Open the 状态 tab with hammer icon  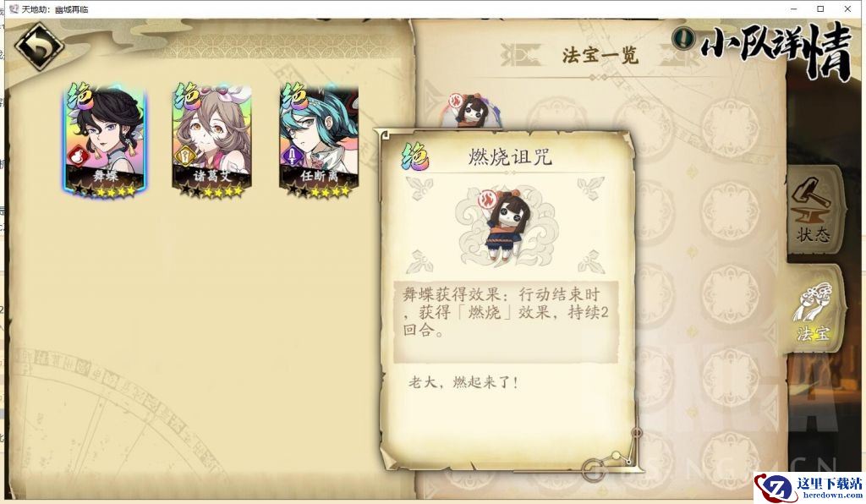[814, 211]
